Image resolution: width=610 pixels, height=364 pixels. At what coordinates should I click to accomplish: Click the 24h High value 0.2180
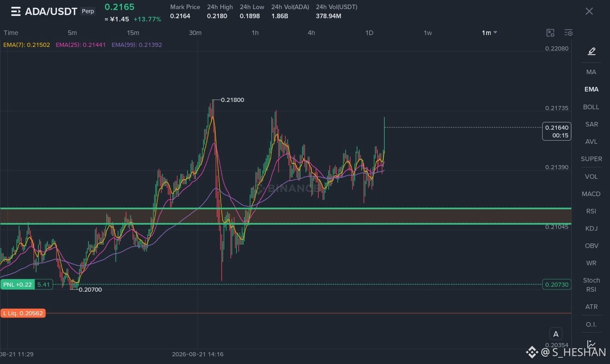217,16
